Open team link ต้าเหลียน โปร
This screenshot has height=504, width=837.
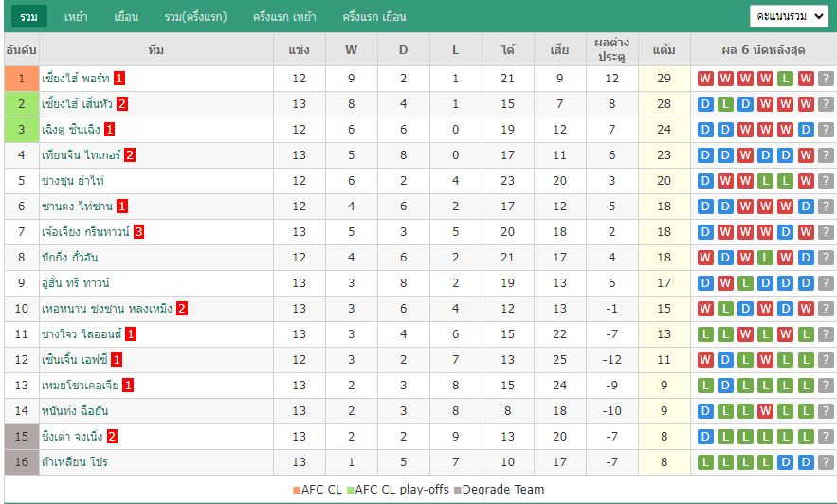tap(75, 462)
